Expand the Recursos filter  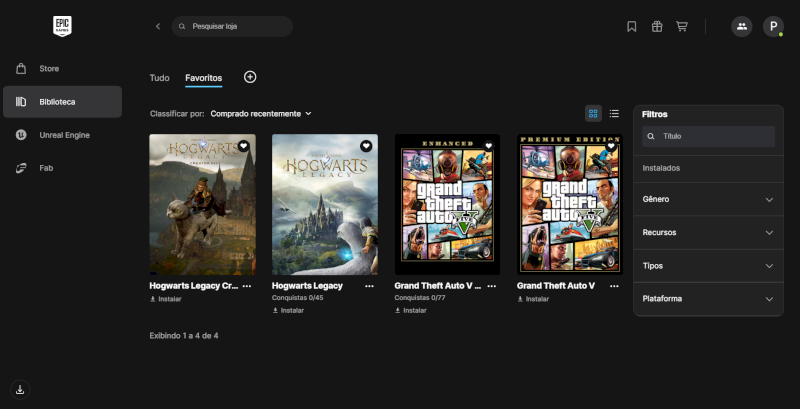708,233
